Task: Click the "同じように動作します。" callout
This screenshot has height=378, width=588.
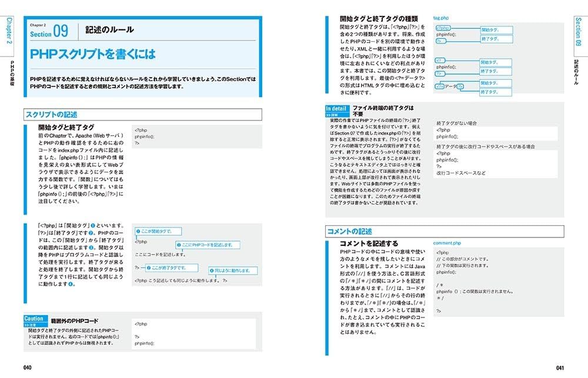Action: tap(233, 270)
